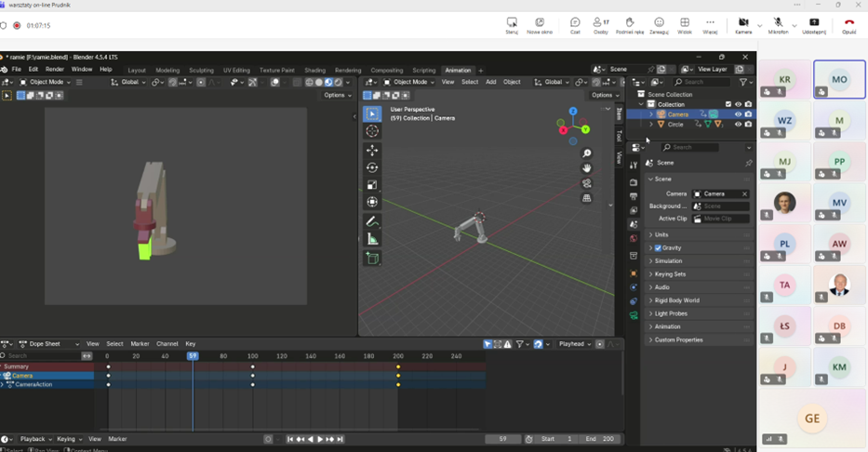
Task: Select the Move tool in viewport toolbar
Action: pyautogui.click(x=372, y=150)
